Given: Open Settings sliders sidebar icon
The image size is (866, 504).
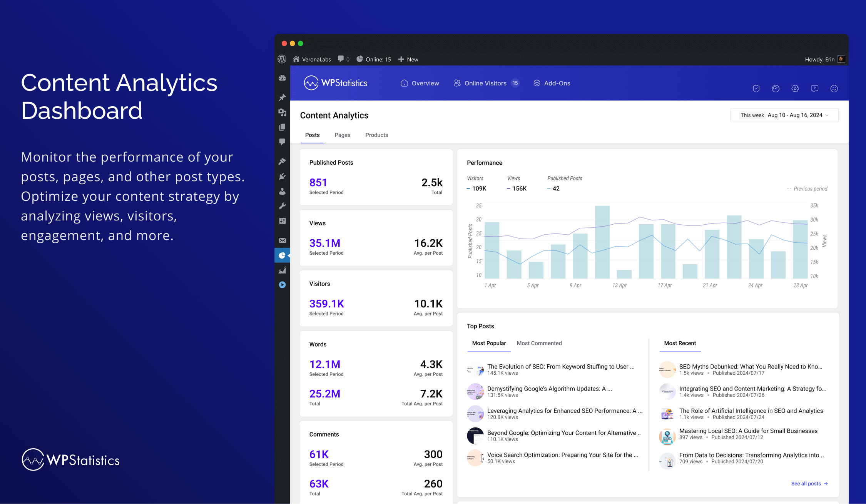Looking at the screenshot, I should click(x=282, y=221).
